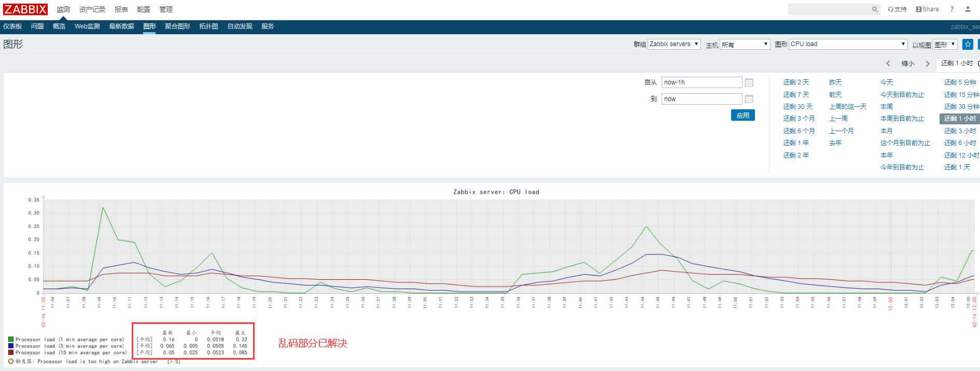Image resolution: width=980 pixels, height=371 pixels.
Task: Open the 以视图 图形 dropdown
Action: coord(945,45)
